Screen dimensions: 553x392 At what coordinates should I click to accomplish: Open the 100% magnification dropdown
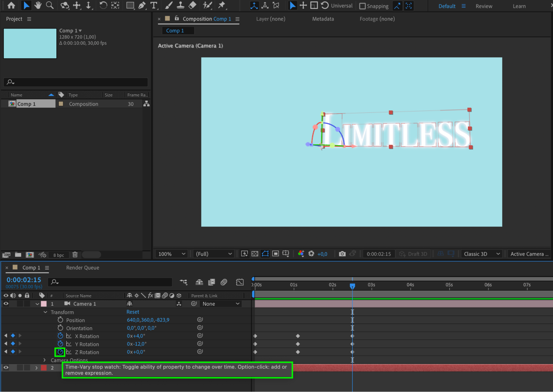(x=172, y=254)
